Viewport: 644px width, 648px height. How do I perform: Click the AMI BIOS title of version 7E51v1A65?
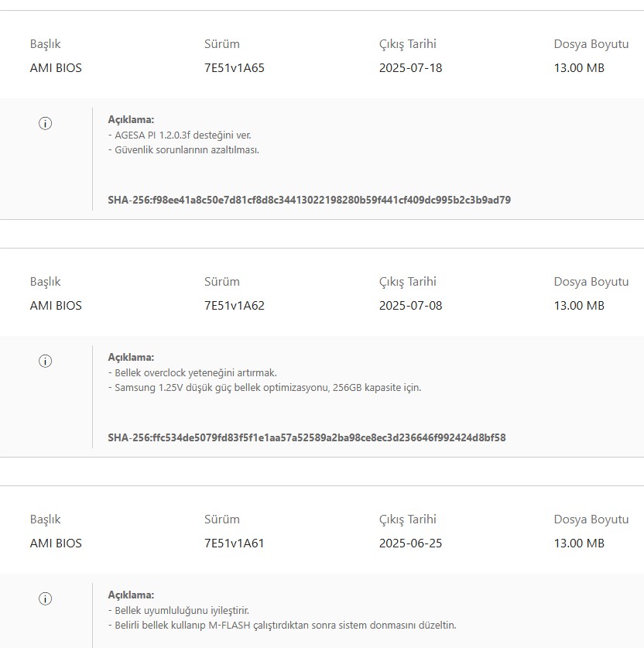coord(56,68)
